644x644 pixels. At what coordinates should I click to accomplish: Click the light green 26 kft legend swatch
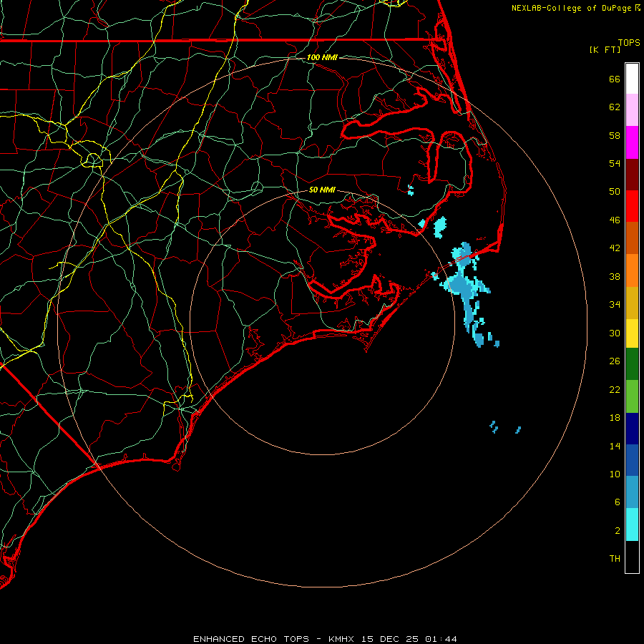pos(632,396)
